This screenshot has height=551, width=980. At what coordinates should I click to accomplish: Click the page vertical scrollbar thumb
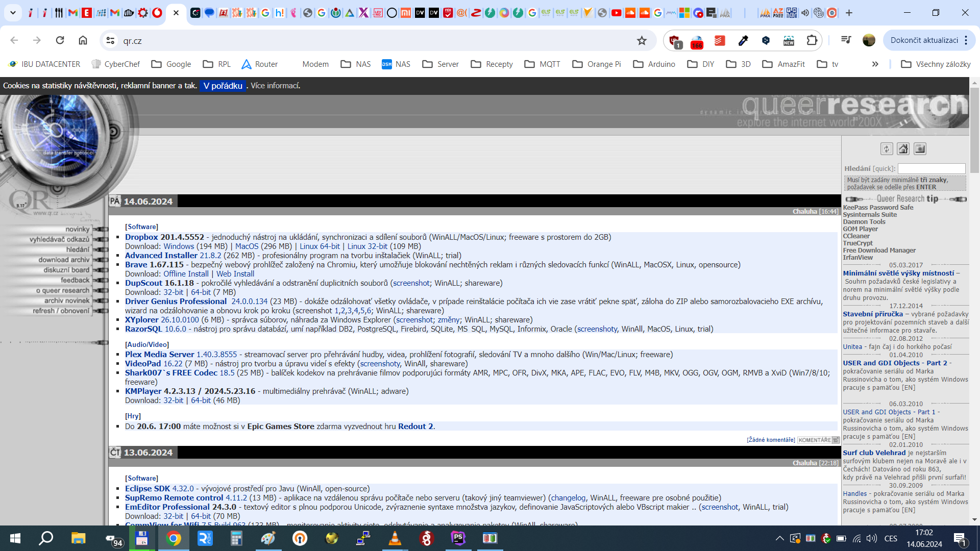point(974,130)
